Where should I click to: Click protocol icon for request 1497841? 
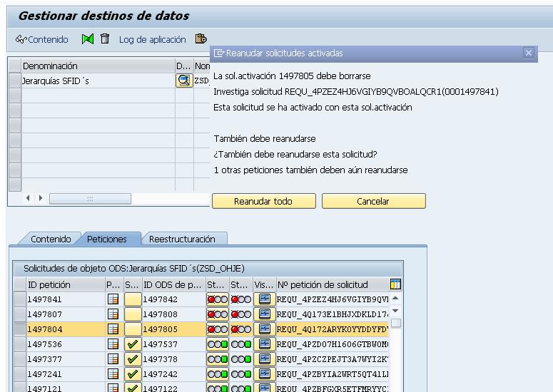[113, 299]
